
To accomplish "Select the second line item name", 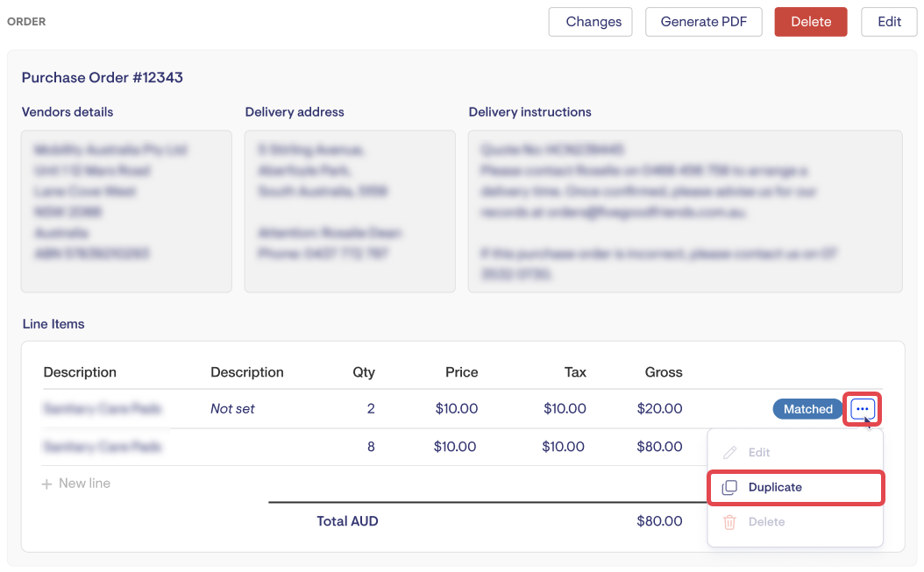I will pos(102,447).
